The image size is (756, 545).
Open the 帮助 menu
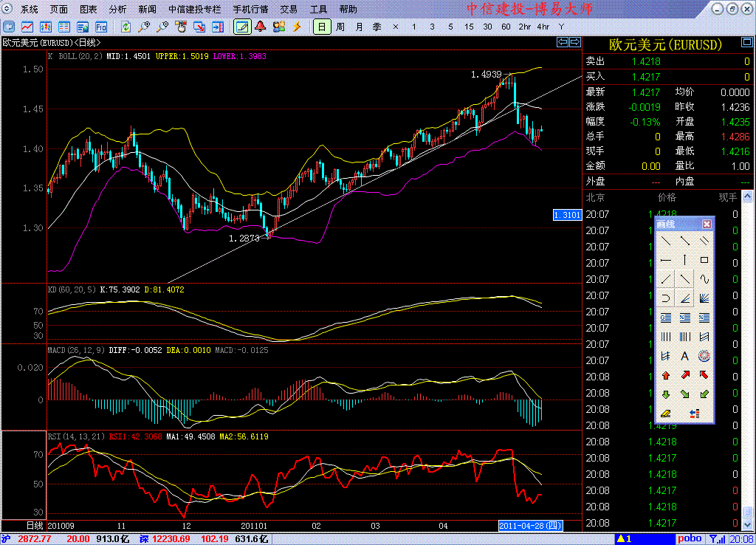348,9
